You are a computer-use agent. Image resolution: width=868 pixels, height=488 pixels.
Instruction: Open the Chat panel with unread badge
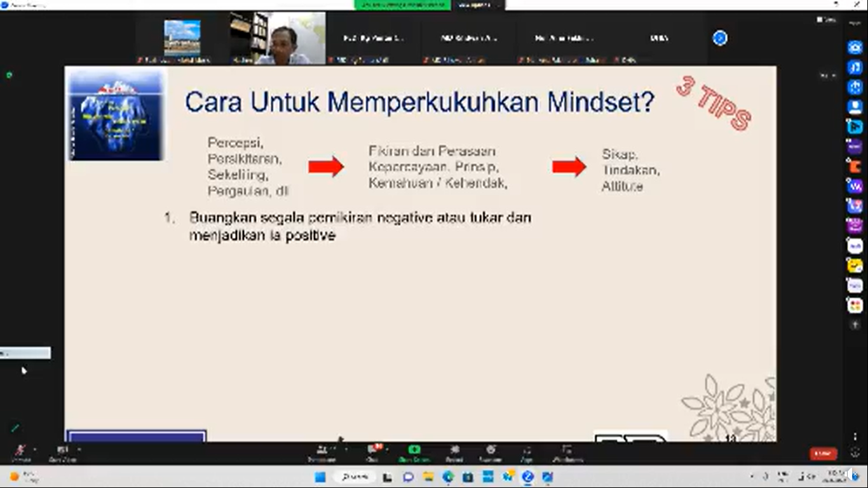pyautogui.click(x=373, y=452)
